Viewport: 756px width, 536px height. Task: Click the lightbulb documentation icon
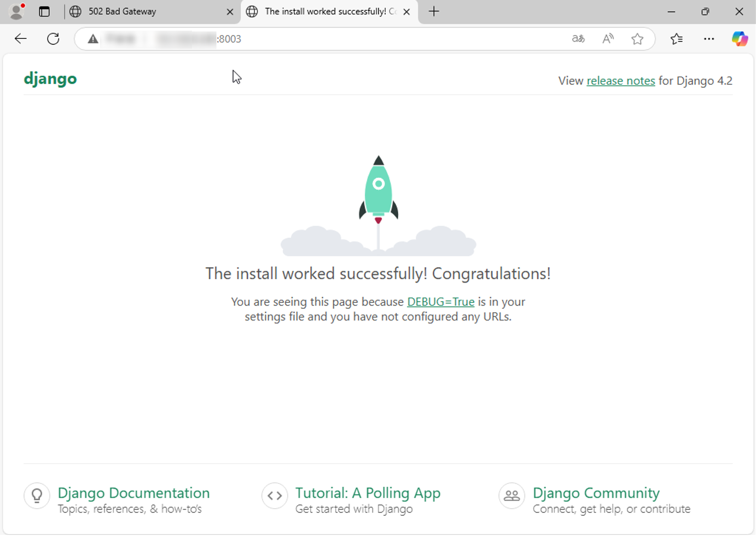click(37, 495)
